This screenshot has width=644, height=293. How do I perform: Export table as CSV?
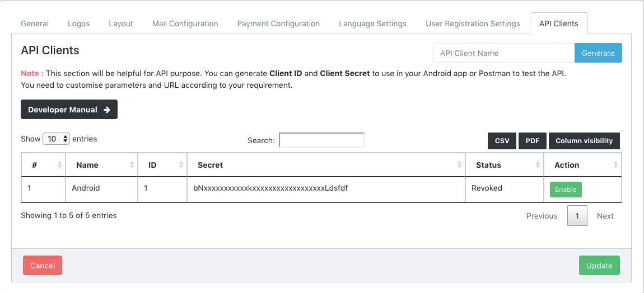(x=502, y=141)
